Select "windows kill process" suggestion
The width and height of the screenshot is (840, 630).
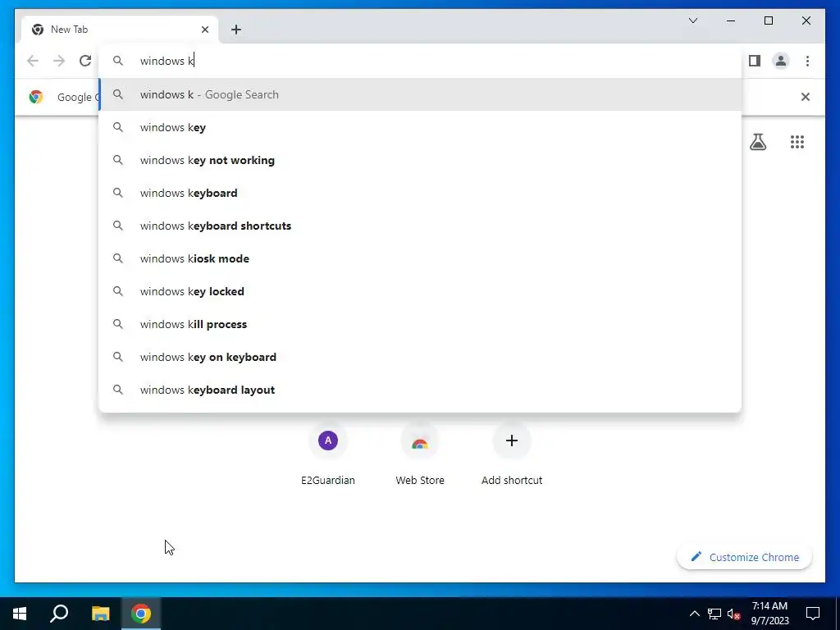tap(420, 324)
